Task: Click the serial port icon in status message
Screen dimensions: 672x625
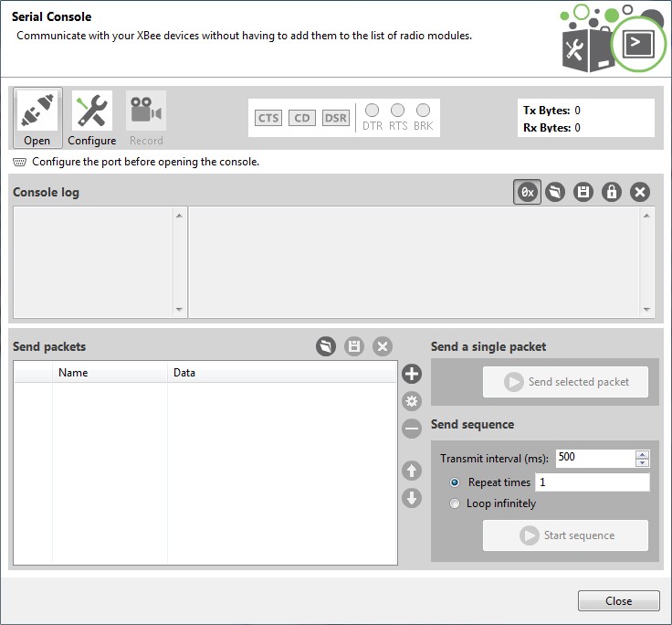Action: tap(20, 162)
